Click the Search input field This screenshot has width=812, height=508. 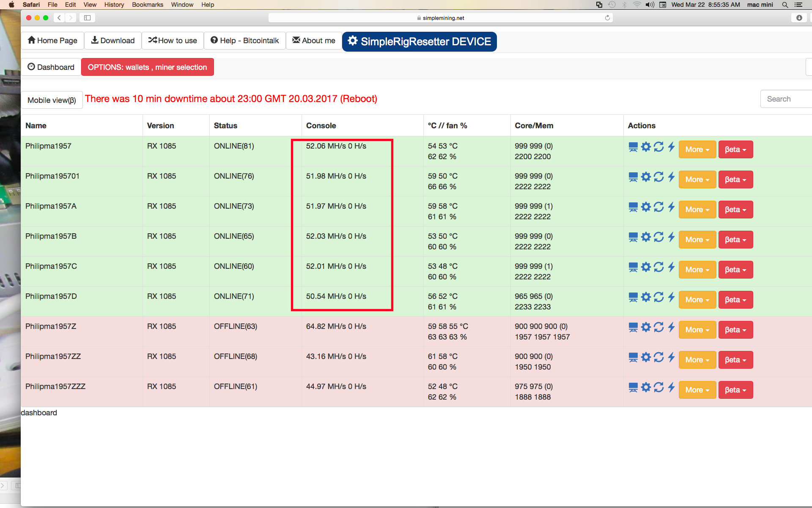[786, 99]
